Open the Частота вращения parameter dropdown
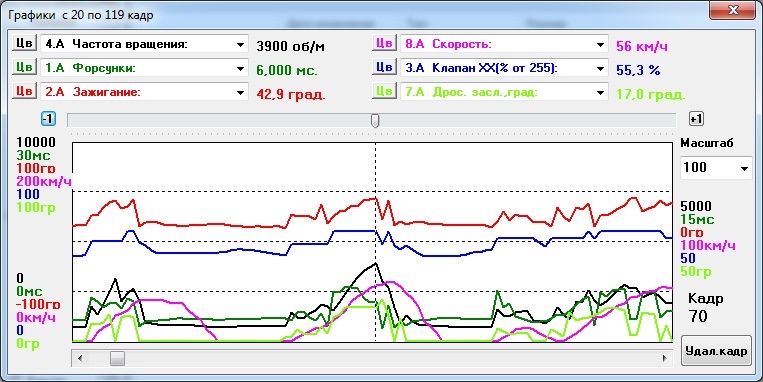 (x=144, y=44)
